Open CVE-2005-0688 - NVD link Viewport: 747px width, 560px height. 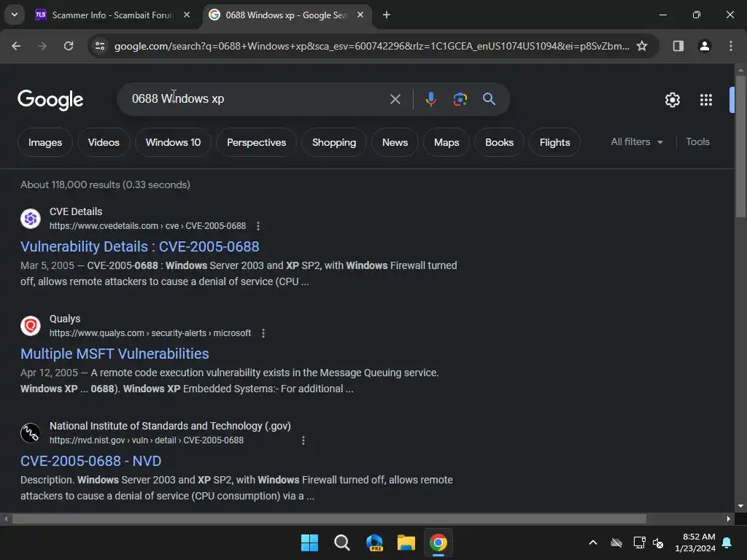[91, 461]
